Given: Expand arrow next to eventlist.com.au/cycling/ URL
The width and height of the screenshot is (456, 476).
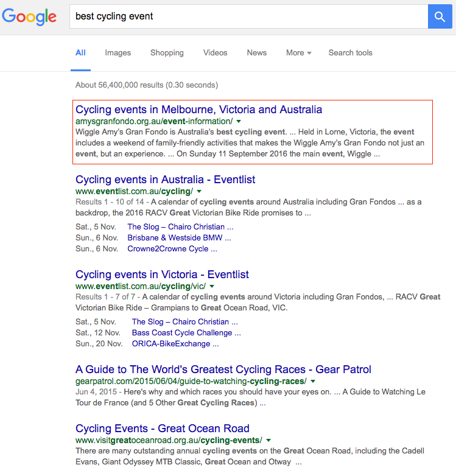Looking at the screenshot, I should pyautogui.click(x=199, y=192).
